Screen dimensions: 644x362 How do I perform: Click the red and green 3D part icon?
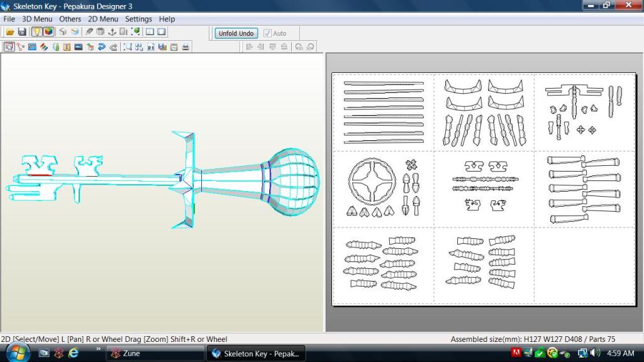click(90, 47)
